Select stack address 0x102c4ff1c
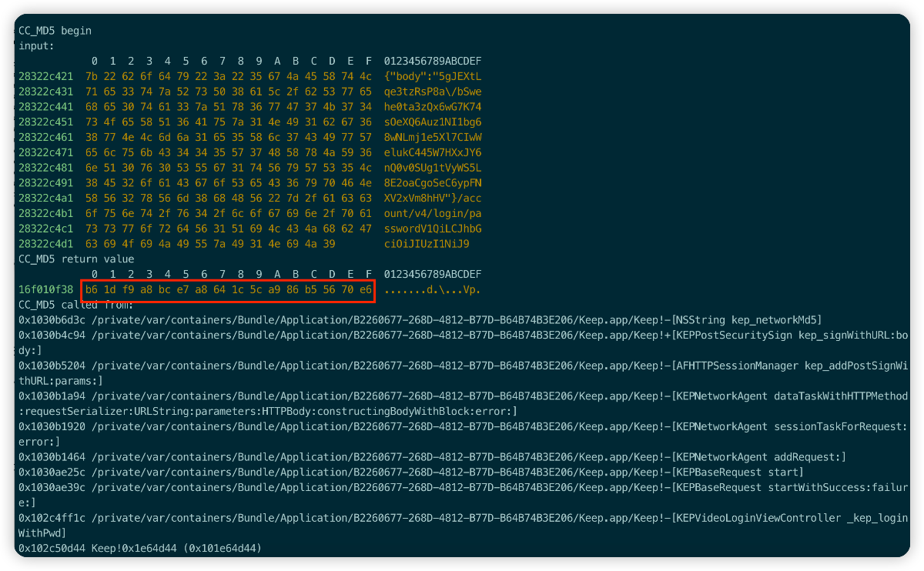The width and height of the screenshot is (924, 571). point(52,519)
